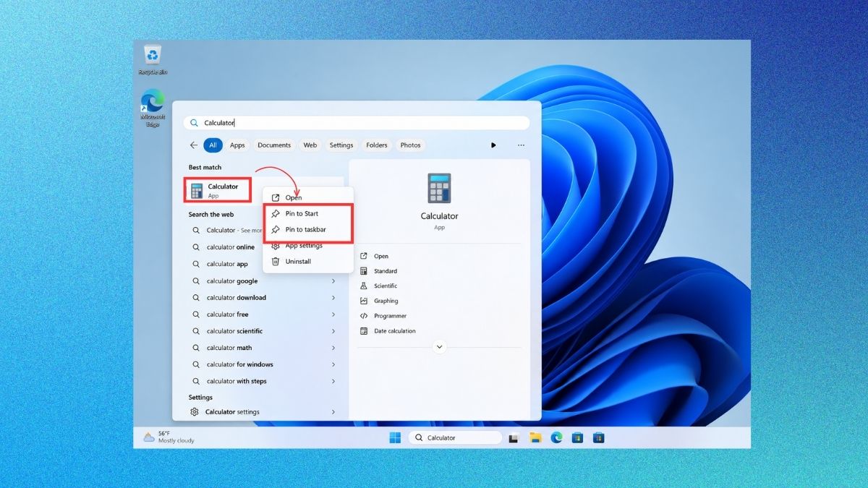Image resolution: width=868 pixels, height=488 pixels.
Task: Expand the chevron beside calculator google
Action: 333,281
